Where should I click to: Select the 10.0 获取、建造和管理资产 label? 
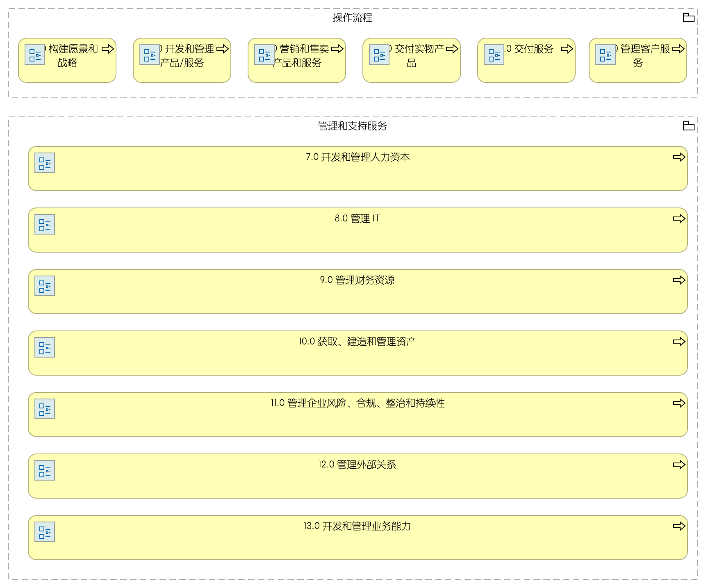point(358,342)
